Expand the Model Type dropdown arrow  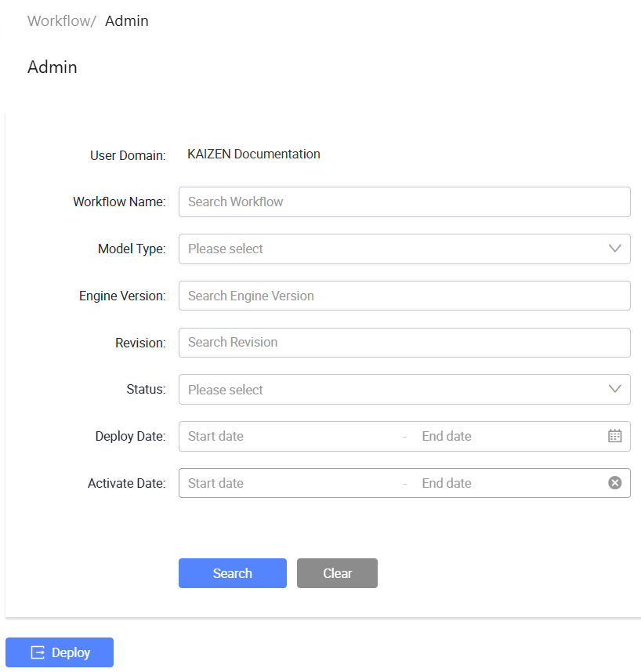click(x=614, y=249)
